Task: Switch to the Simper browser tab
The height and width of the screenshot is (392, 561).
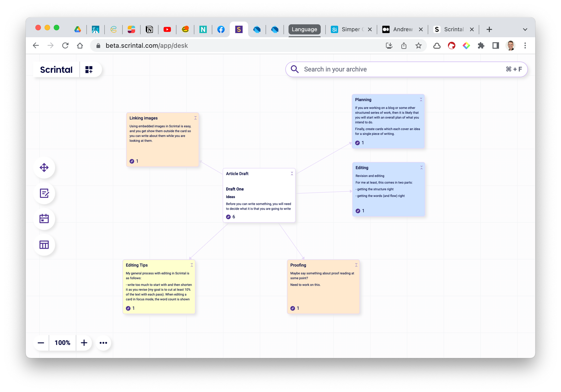Action: click(347, 29)
